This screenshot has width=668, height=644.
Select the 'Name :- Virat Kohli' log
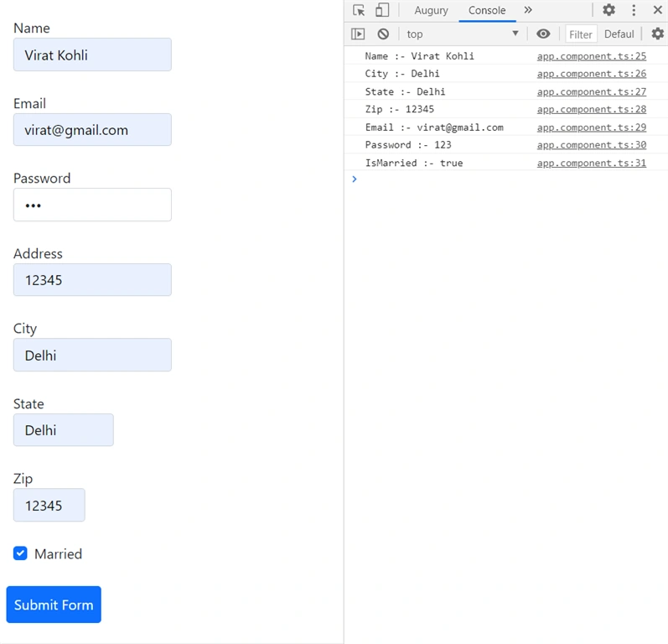(419, 56)
